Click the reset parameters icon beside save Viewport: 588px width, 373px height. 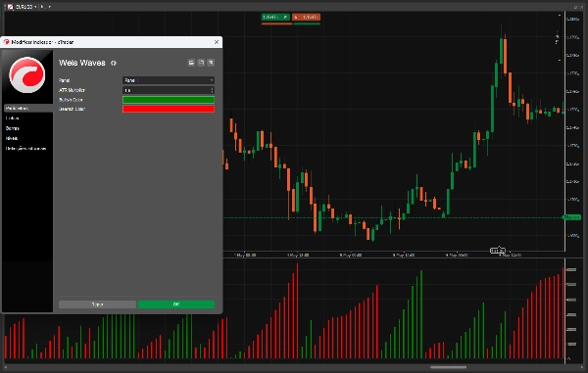(x=211, y=63)
